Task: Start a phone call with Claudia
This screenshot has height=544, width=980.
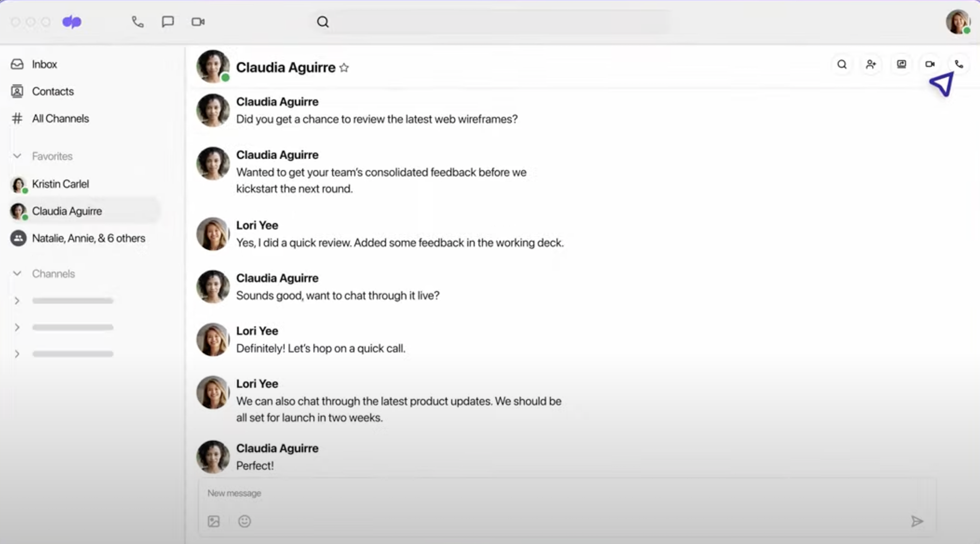Action: point(959,64)
